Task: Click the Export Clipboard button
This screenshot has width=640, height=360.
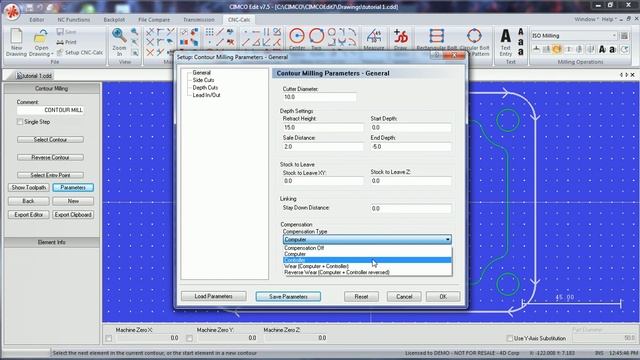Action: (73, 215)
